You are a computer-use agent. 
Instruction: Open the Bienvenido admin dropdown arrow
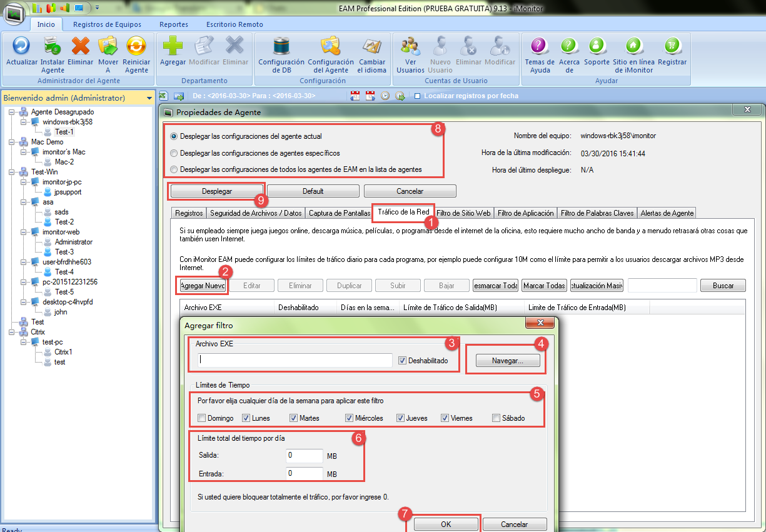(149, 98)
